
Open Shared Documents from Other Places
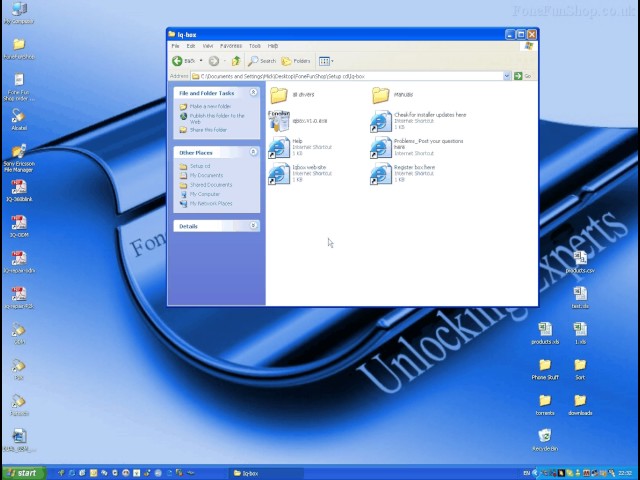pos(211,185)
